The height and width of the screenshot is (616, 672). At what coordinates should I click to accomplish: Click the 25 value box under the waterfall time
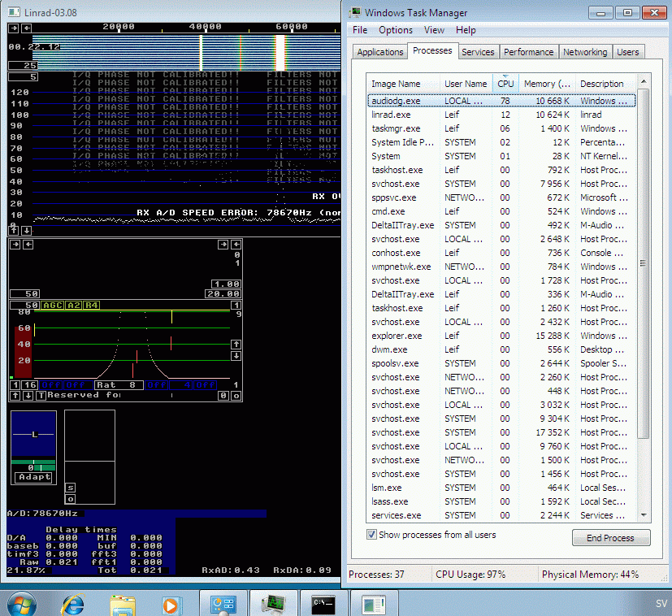(x=23, y=65)
